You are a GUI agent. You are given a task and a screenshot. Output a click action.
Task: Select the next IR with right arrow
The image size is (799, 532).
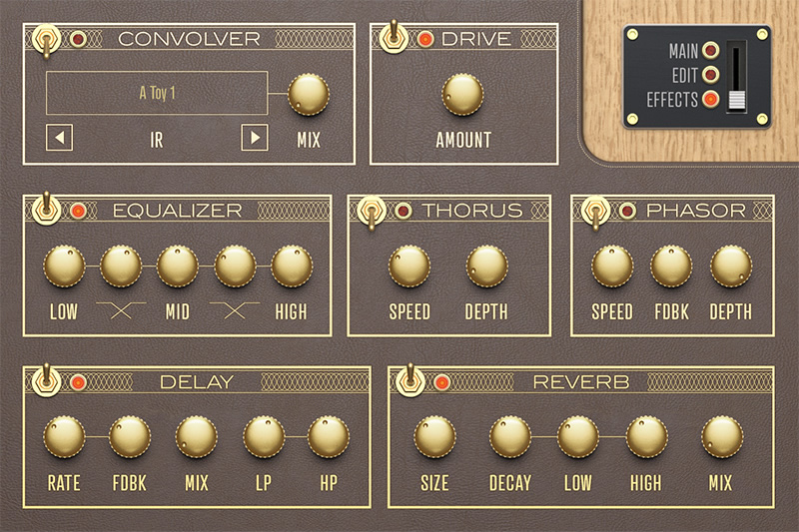255,138
